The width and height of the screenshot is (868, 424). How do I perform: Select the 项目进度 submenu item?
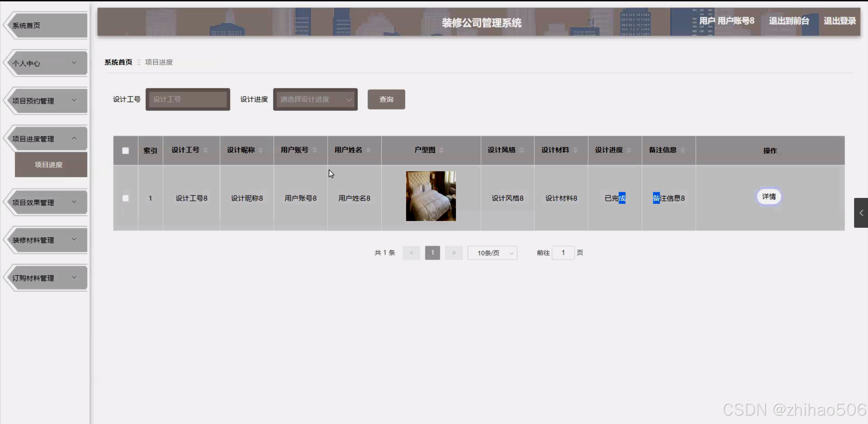49,165
